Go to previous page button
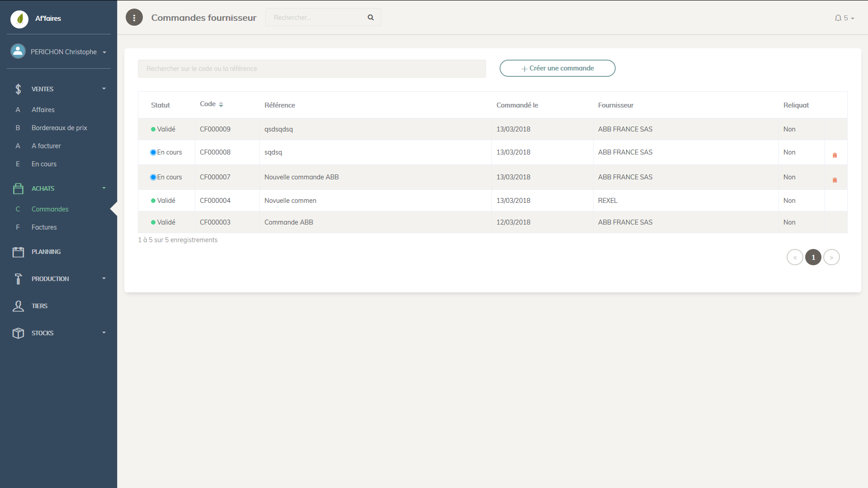Image resolution: width=868 pixels, height=488 pixels. tap(795, 257)
